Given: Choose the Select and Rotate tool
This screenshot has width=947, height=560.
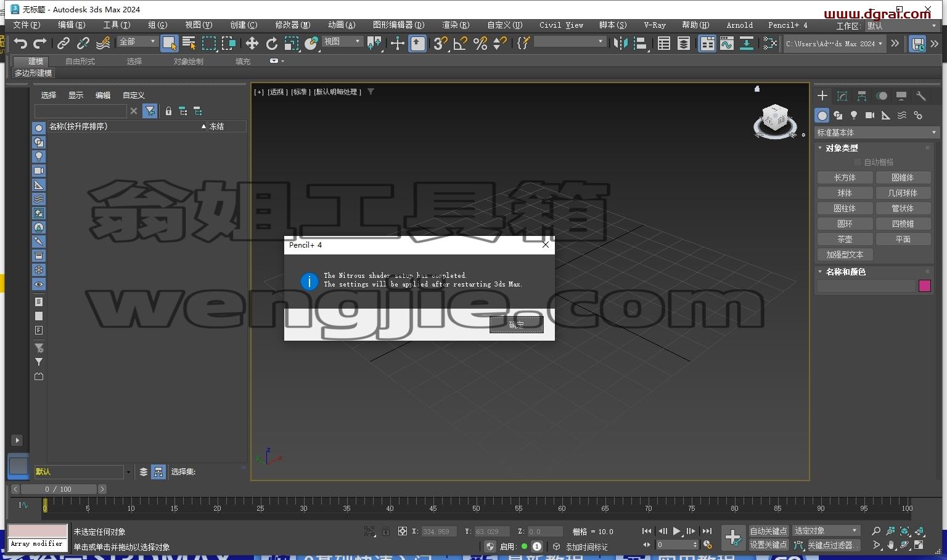Looking at the screenshot, I should (271, 43).
